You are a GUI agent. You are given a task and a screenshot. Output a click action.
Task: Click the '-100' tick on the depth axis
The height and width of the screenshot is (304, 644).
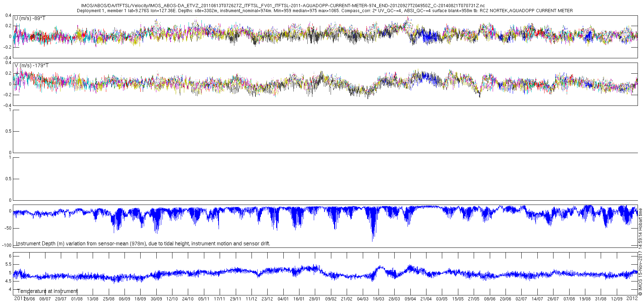click(x=6, y=245)
